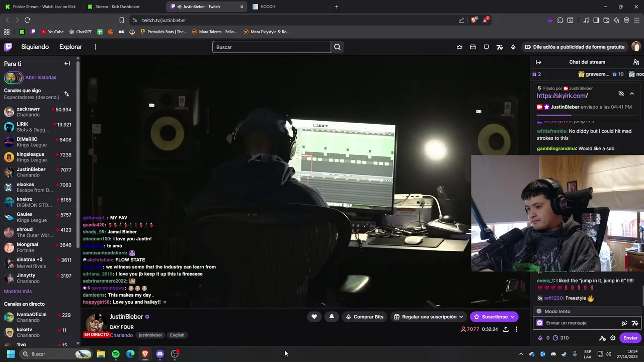Image resolution: width=644 pixels, height=362 pixels.
Task: Toggle follow heart on JustinBieber channel
Action: [314, 317]
